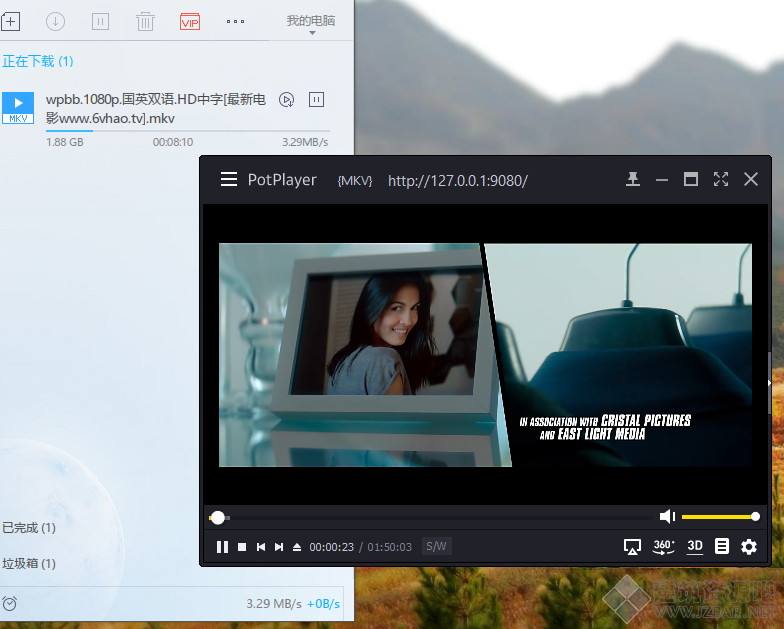The image size is (784, 629).
Task: Click the 3.29MB/s task speed text
Action: [x=305, y=142]
